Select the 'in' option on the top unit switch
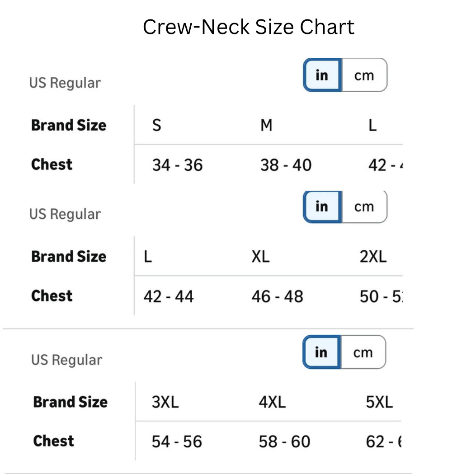476x474 pixels. coord(321,75)
